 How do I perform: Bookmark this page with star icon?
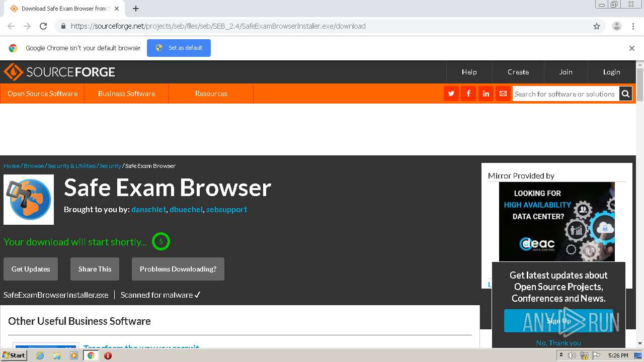[597, 26]
